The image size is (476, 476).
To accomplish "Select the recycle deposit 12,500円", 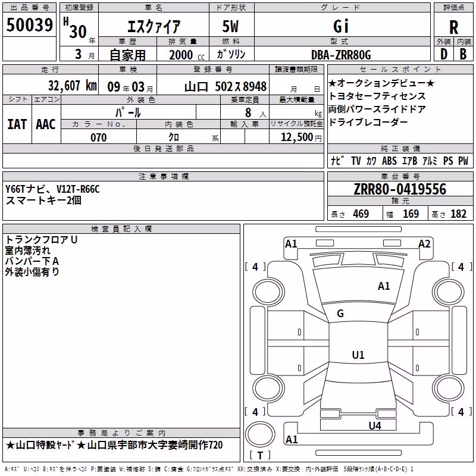I will [301, 137].
